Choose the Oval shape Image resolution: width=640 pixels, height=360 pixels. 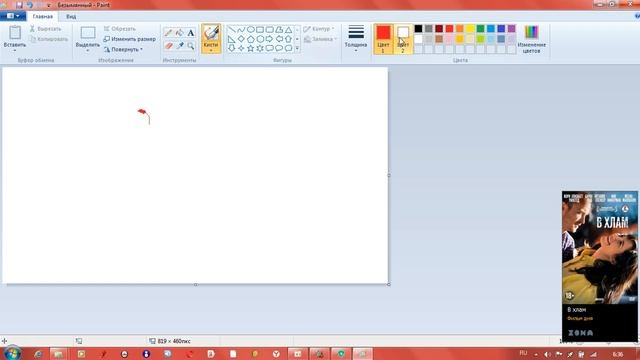pyautogui.click(x=251, y=30)
